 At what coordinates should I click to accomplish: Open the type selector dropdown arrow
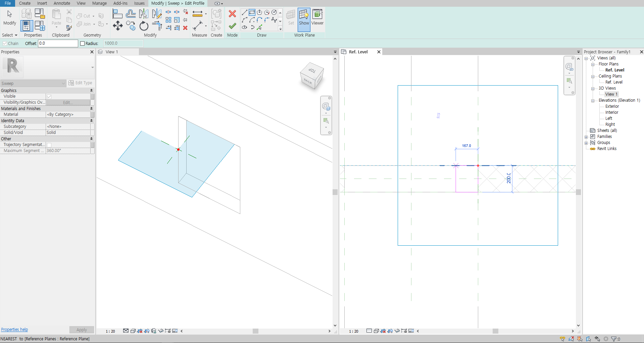tap(92, 67)
